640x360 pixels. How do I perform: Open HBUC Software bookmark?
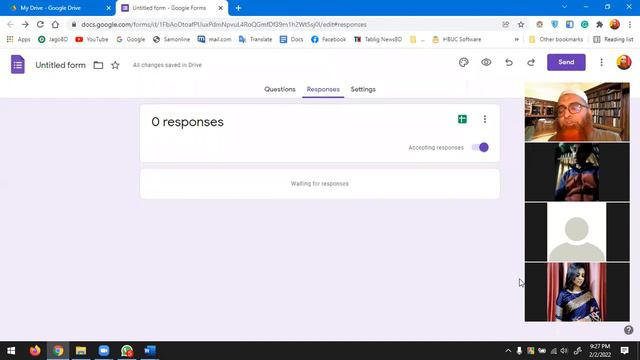[457, 39]
